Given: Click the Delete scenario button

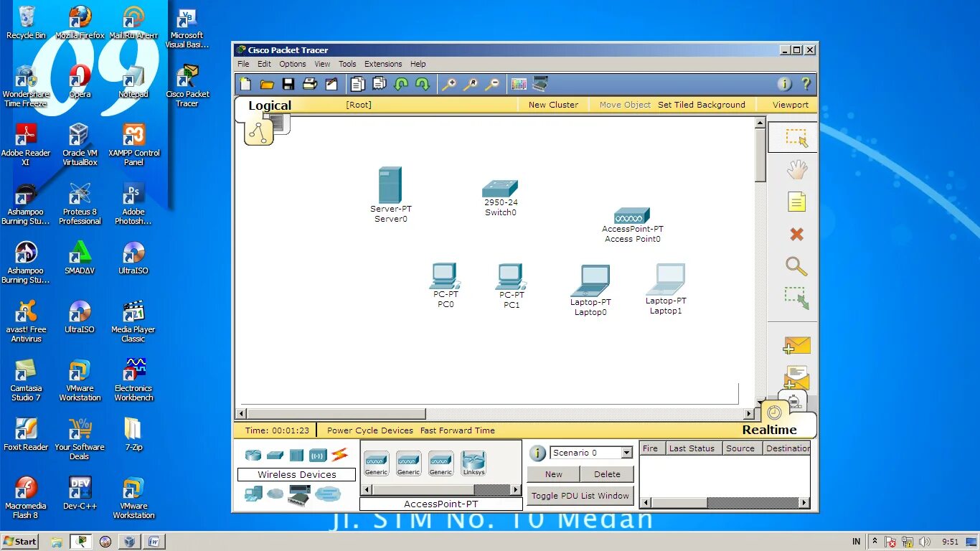Looking at the screenshot, I should tap(607, 474).
